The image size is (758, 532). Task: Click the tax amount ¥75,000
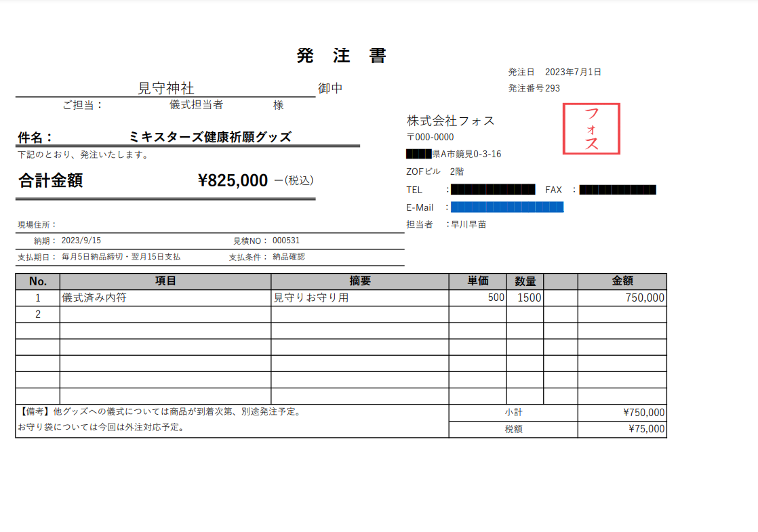(x=646, y=428)
